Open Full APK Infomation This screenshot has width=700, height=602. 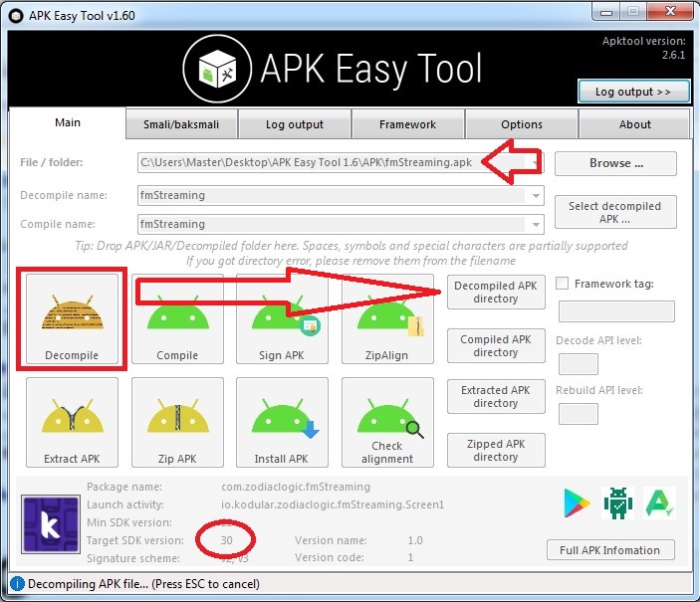coord(609,550)
